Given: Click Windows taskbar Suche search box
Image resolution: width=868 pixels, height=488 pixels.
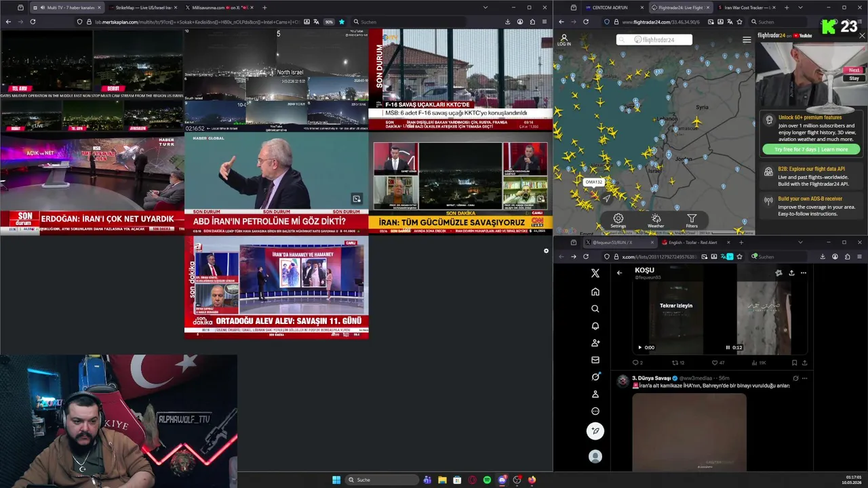Looking at the screenshot, I should point(381,480).
